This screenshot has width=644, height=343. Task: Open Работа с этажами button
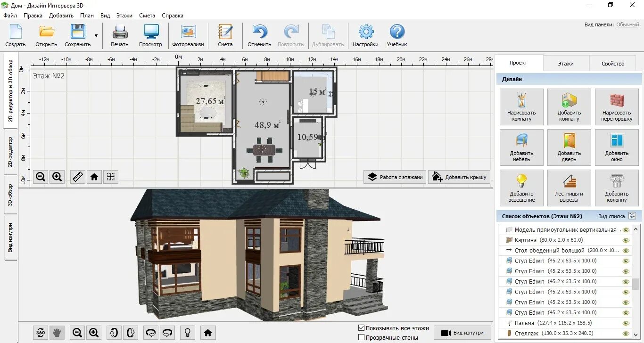[395, 177]
